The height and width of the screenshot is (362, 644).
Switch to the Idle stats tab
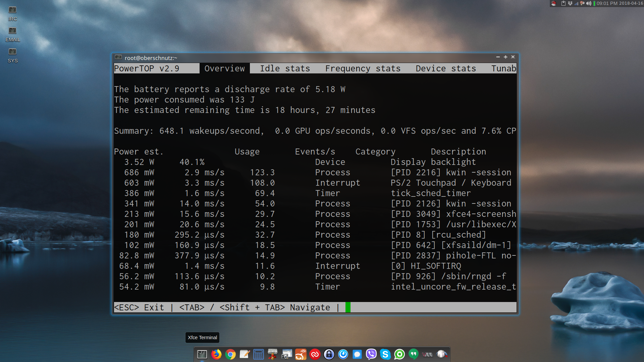tap(285, 68)
